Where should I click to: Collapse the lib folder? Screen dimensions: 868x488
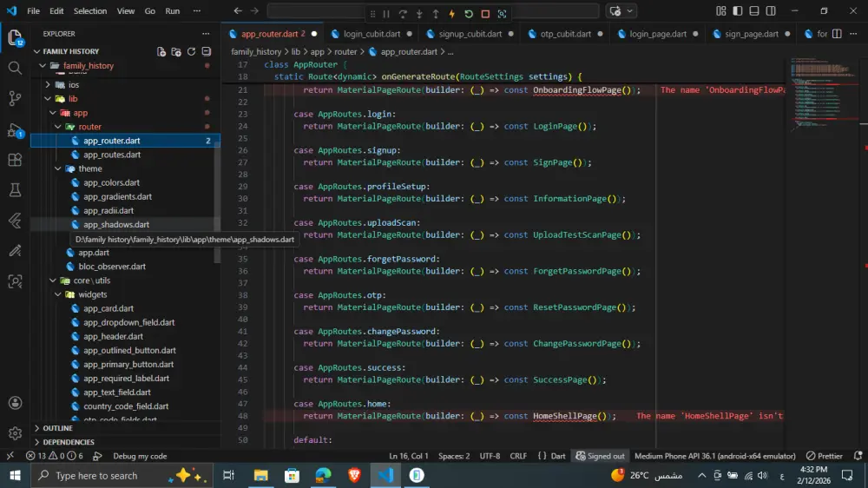pos(73,99)
